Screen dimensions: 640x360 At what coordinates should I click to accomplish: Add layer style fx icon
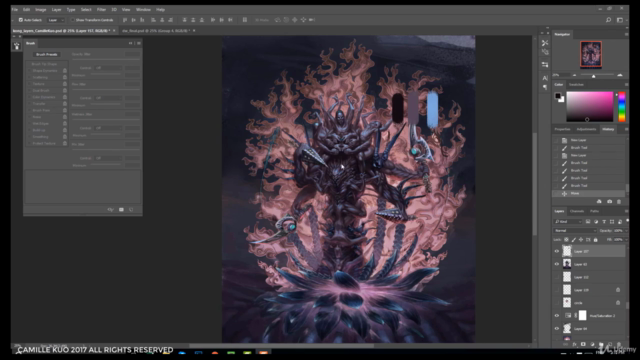tap(574, 344)
